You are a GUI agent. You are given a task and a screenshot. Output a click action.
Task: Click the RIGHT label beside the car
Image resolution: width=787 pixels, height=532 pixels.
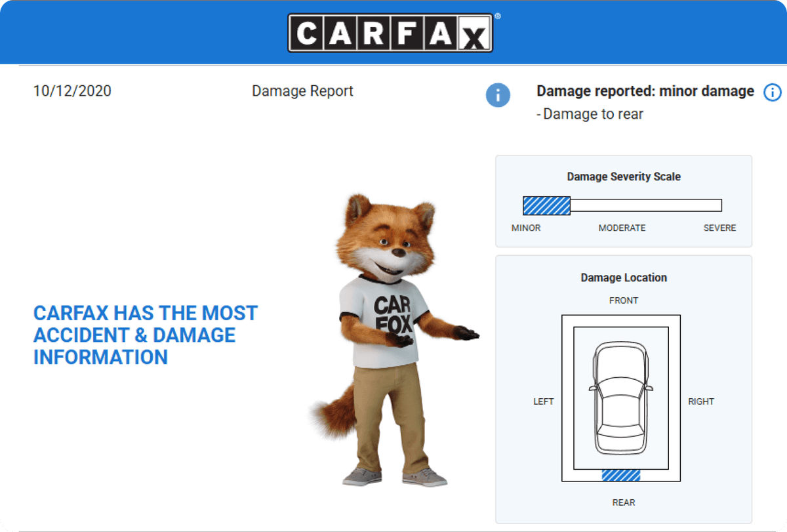[x=701, y=401]
